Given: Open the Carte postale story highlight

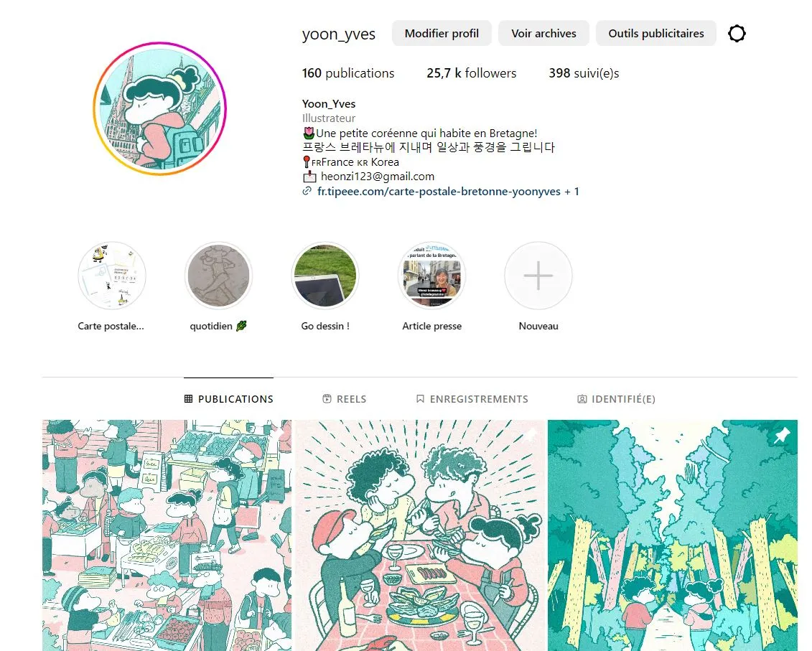Looking at the screenshot, I should [x=111, y=276].
